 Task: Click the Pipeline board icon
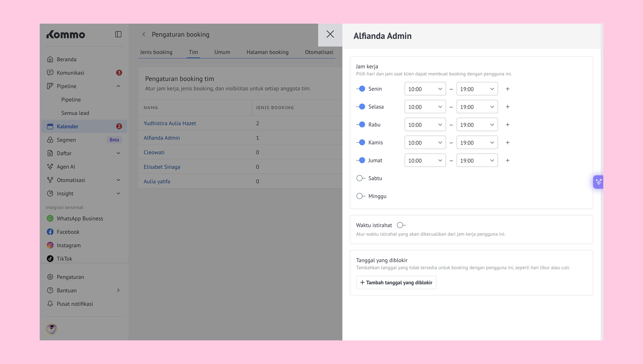point(50,86)
